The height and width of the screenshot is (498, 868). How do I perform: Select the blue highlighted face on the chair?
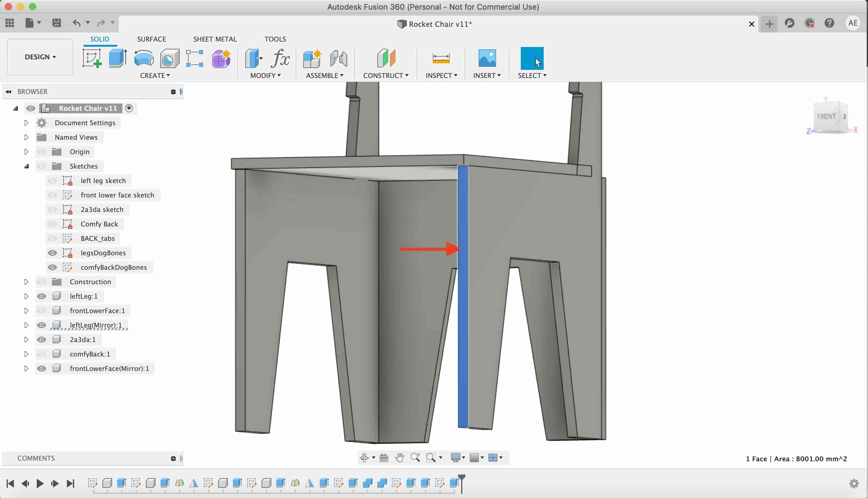click(463, 296)
